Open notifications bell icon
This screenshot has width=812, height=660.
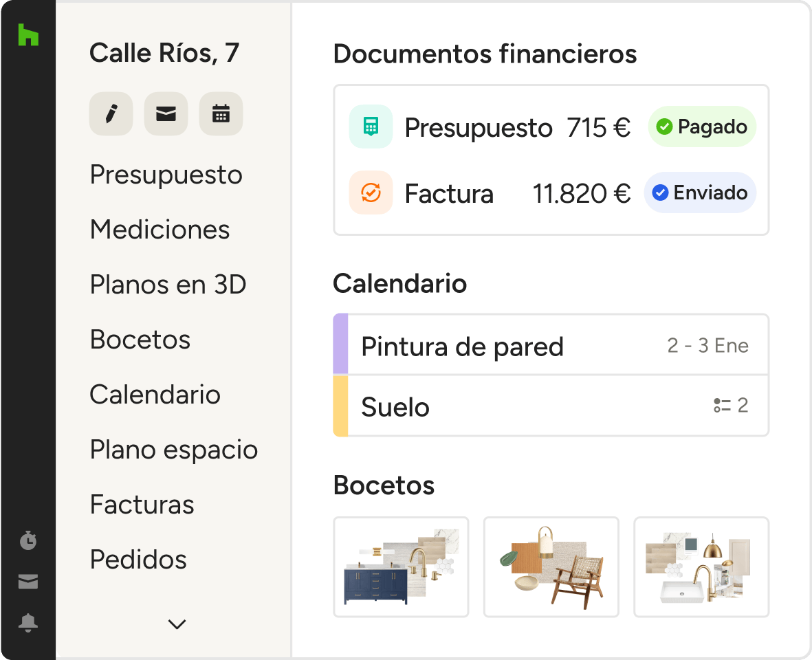(28, 623)
